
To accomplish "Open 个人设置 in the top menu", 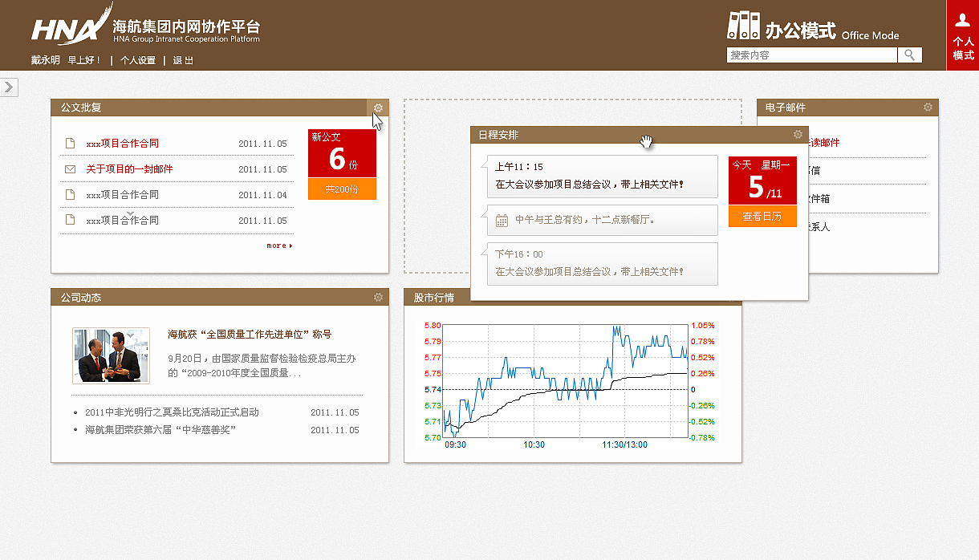I will pos(138,60).
